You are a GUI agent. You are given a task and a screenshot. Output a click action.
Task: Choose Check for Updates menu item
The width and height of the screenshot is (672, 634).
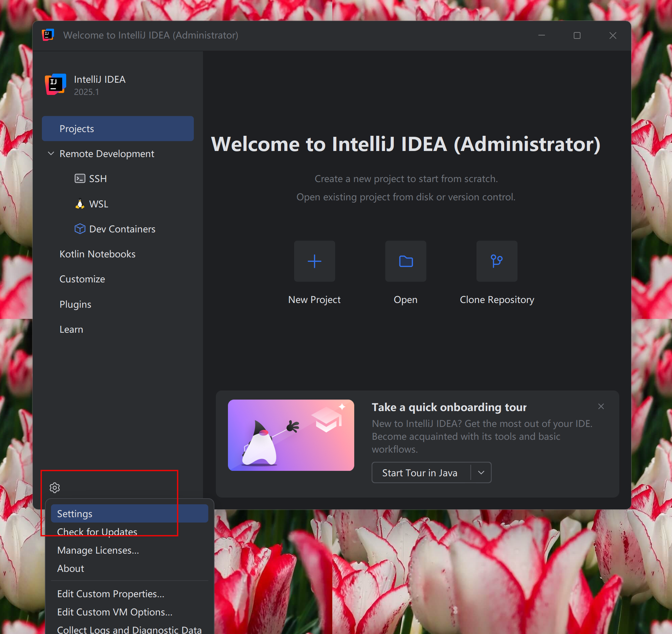(97, 532)
